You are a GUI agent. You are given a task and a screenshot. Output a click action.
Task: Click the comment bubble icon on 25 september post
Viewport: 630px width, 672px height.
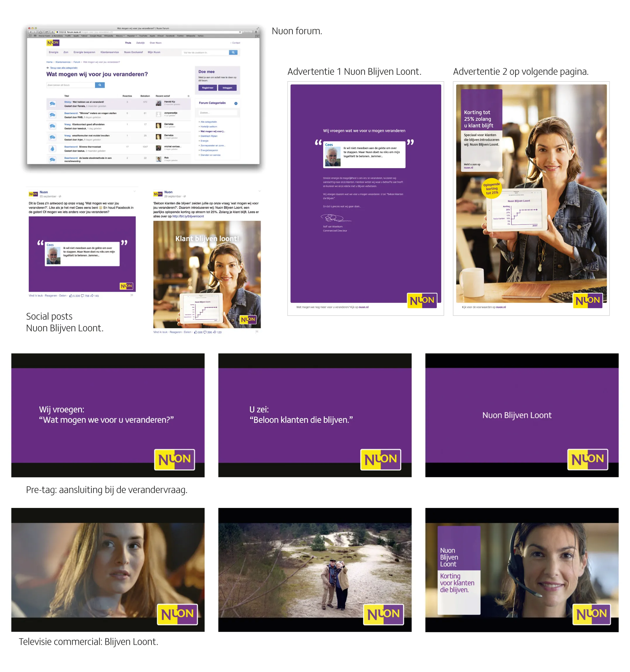click(x=82, y=296)
